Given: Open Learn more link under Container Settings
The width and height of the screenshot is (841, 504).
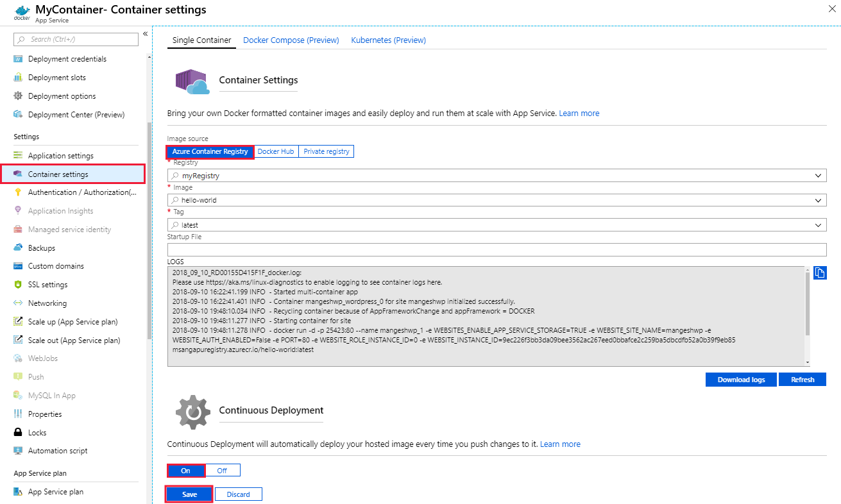Looking at the screenshot, I should [579, 113].
